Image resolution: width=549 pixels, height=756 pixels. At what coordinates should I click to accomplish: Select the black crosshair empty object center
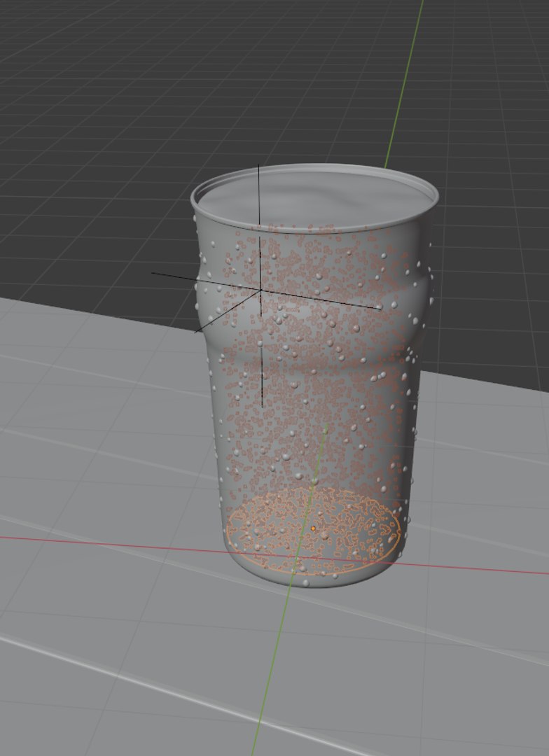coord(260,289)
